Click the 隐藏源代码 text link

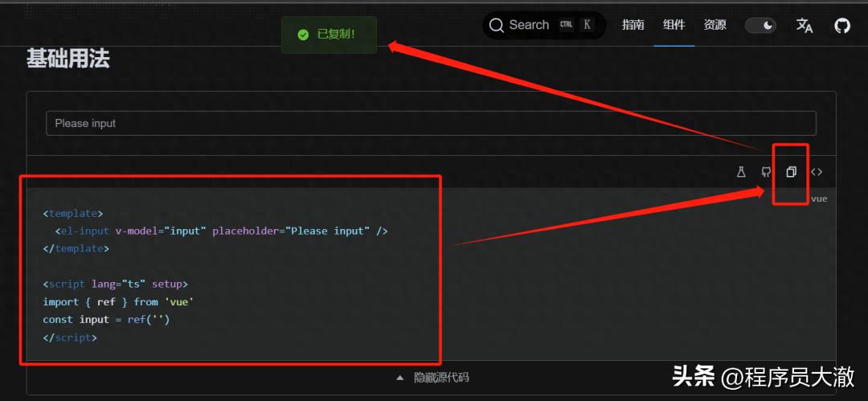pyautogui.click(x=441, y=377)
